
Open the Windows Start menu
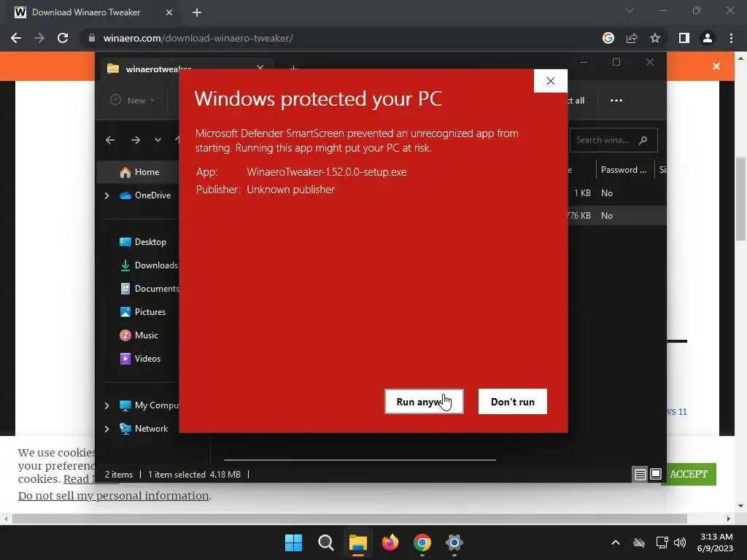tap(293, 542)
